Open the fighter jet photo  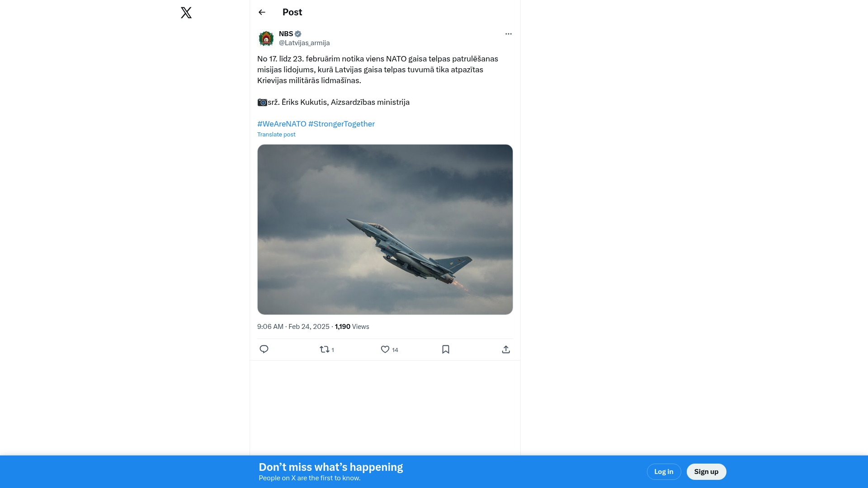pos(385,230)
